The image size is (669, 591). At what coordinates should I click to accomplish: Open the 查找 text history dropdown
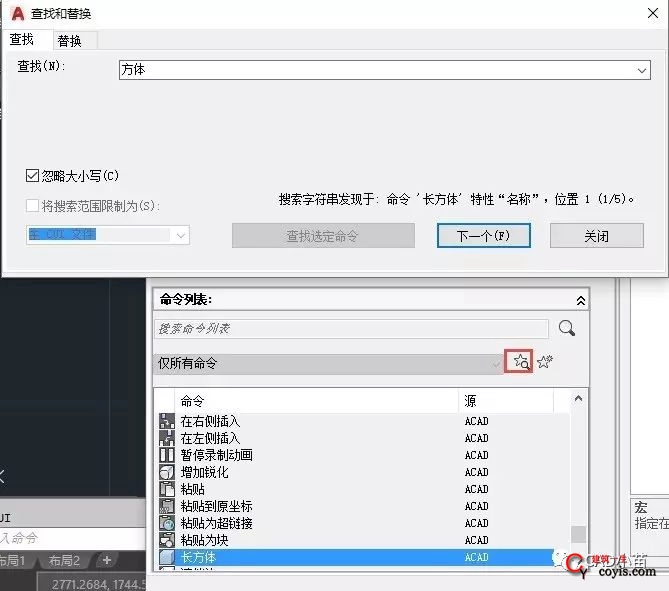pos(641,70)
